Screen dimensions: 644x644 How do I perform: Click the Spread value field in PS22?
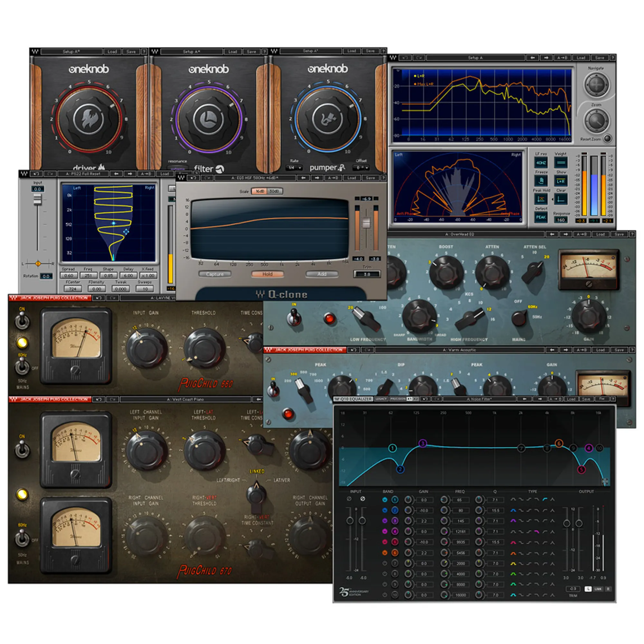point(69,276)
